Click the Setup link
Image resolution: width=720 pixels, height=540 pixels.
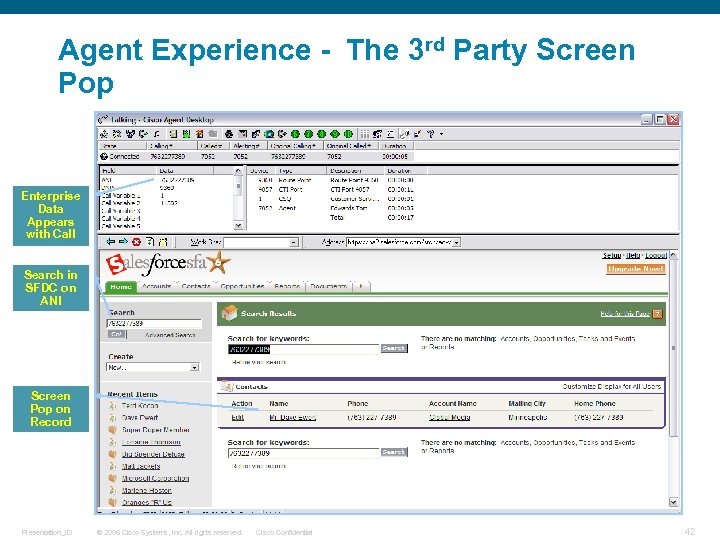click(x=611, y=255)
